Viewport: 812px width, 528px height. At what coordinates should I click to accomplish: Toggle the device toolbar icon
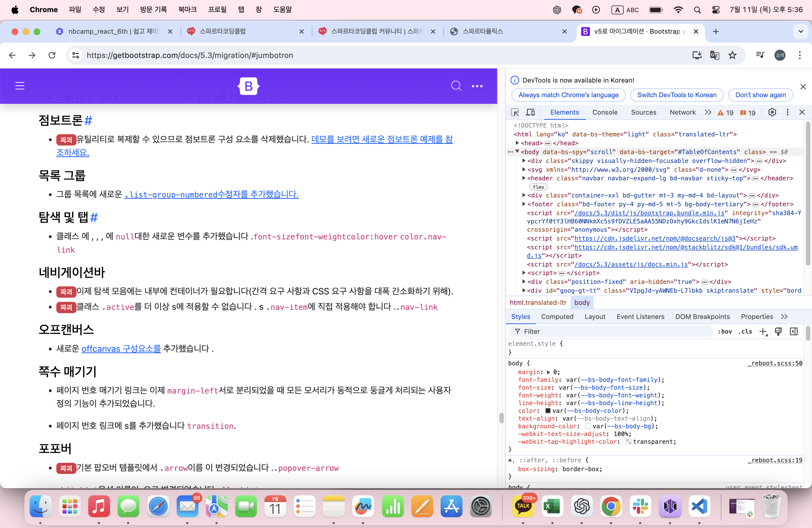point(530,112)
